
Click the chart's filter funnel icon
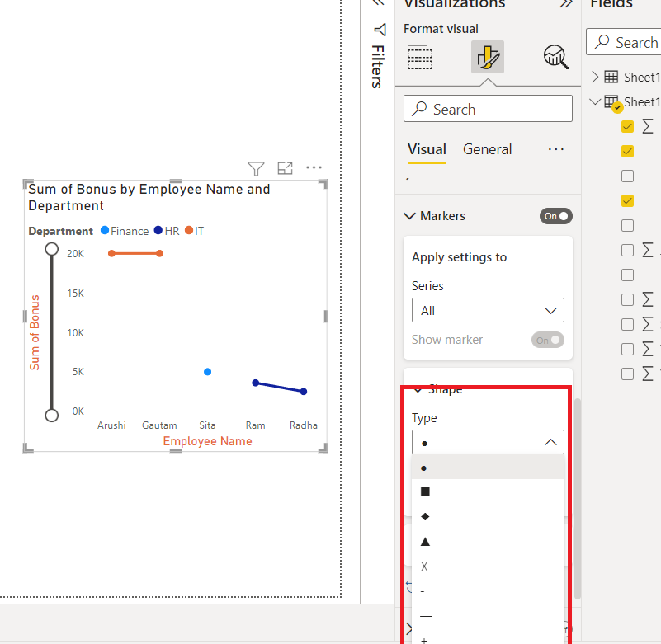tap(256, 168)
